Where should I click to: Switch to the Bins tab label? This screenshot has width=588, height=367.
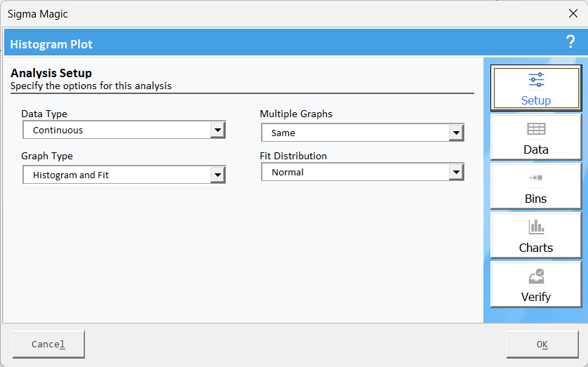pos(536,199)
